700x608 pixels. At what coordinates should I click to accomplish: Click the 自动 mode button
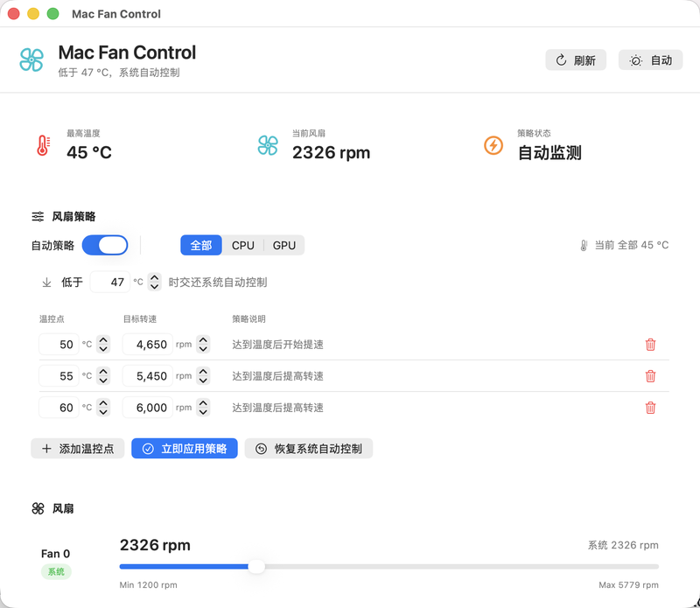point(650,60)
